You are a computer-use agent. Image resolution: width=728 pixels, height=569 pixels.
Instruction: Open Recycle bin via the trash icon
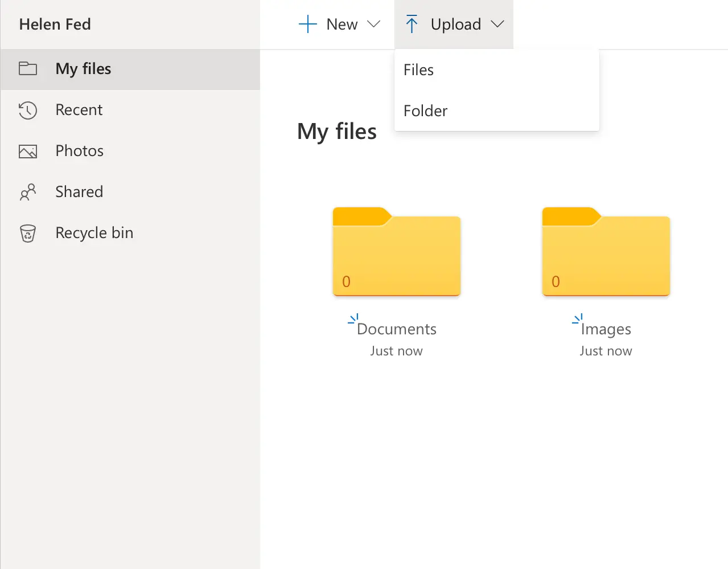(x=27, y=233)
